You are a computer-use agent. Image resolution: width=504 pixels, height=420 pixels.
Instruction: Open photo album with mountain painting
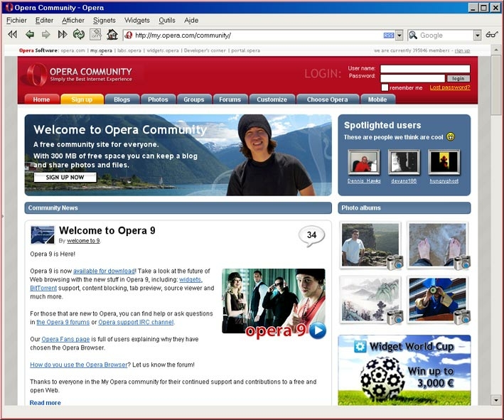(x=370, y=300)
